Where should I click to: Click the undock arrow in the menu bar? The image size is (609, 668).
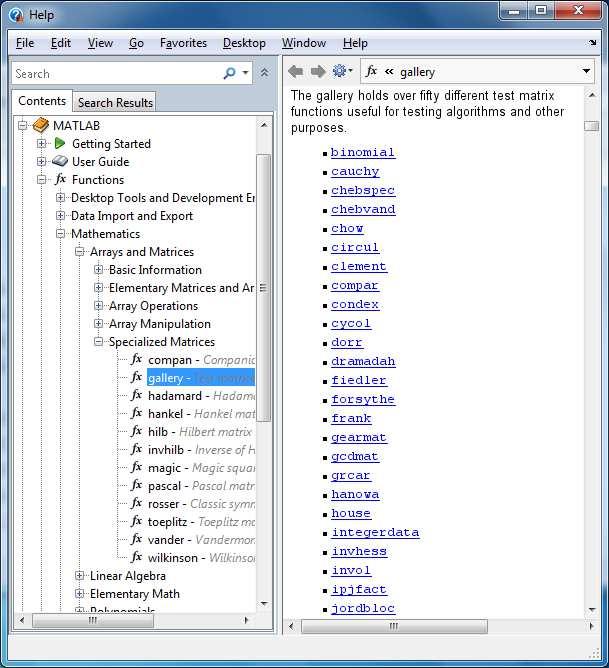592,43
